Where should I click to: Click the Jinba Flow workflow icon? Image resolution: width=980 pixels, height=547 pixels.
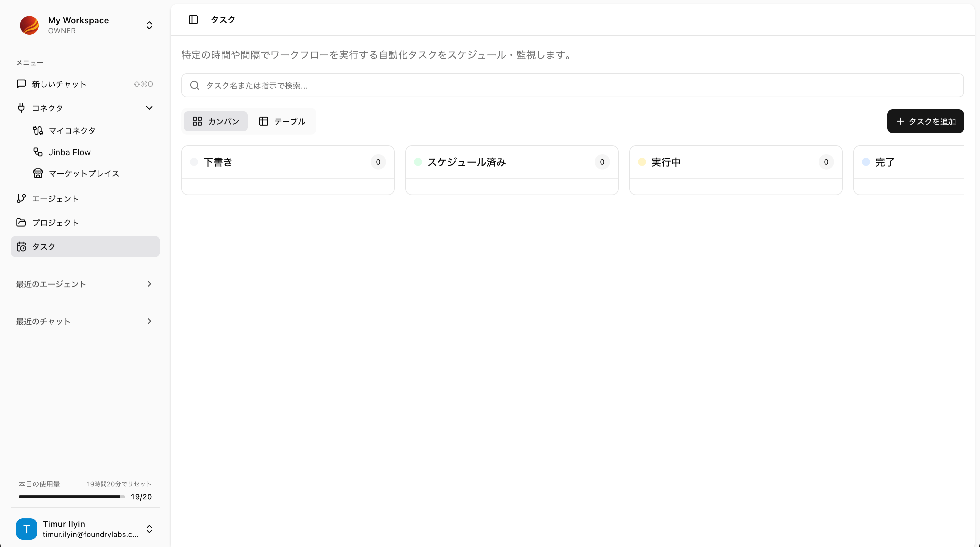tap(38, 152)
